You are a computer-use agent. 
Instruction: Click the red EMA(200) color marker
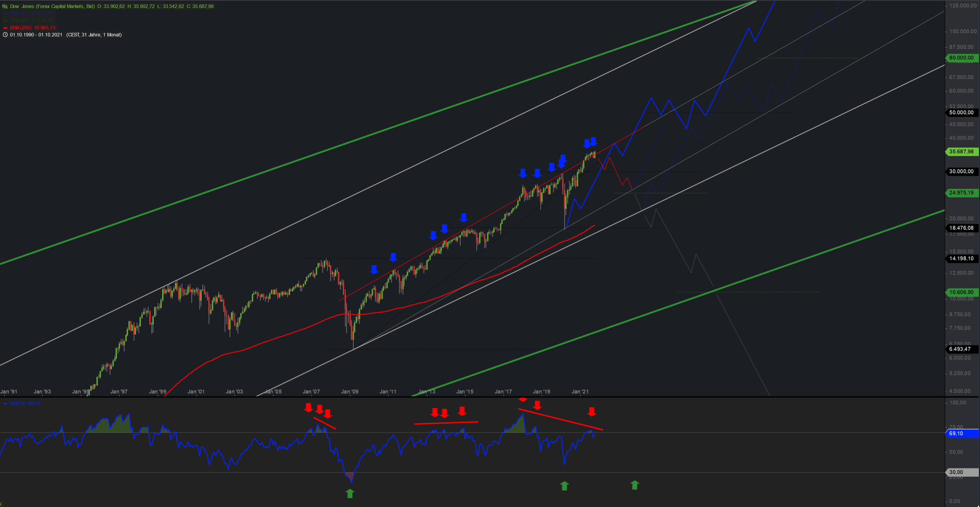(5, 28)
